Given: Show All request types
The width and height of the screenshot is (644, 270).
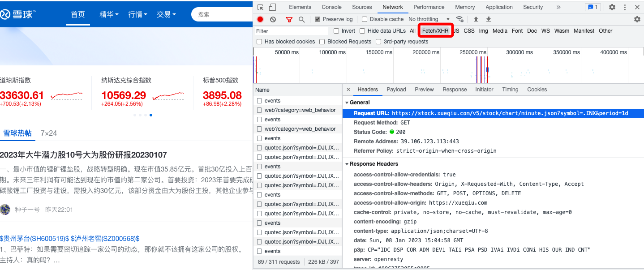Looking at the screenshot, I should tap(412, 31).
